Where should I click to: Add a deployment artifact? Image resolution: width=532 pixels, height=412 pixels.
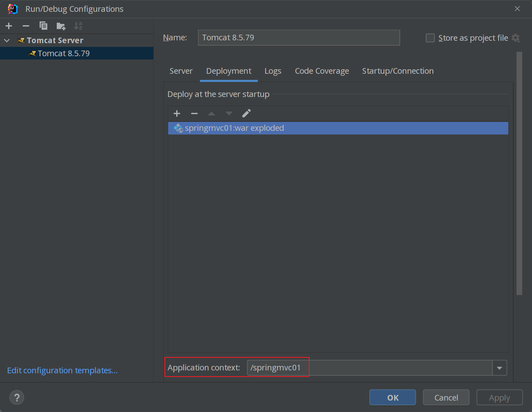(x=177, y=113)
